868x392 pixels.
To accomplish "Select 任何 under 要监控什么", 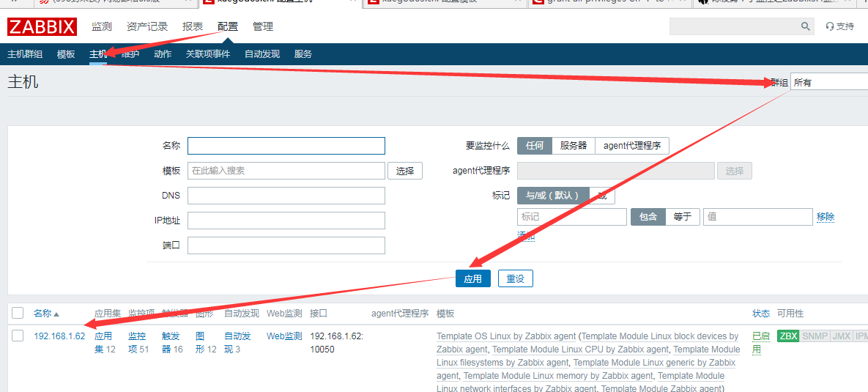I will point(535,146).
